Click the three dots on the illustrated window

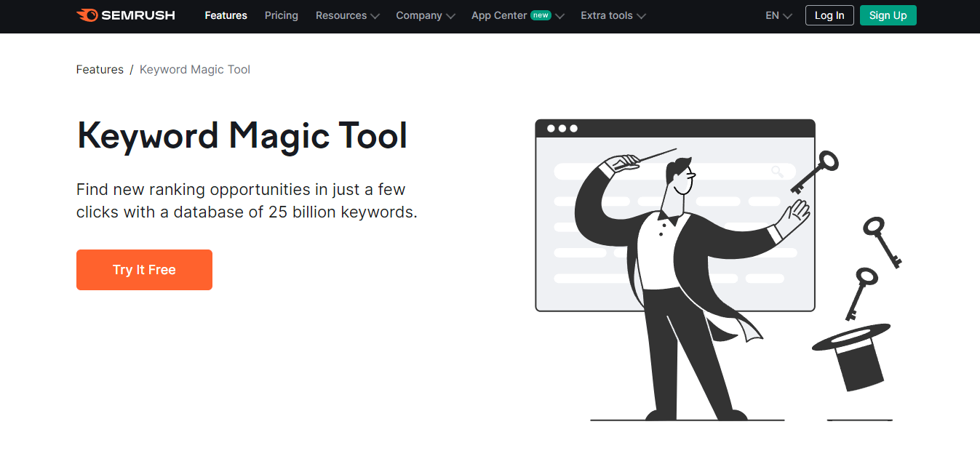[x=562, y=129]
